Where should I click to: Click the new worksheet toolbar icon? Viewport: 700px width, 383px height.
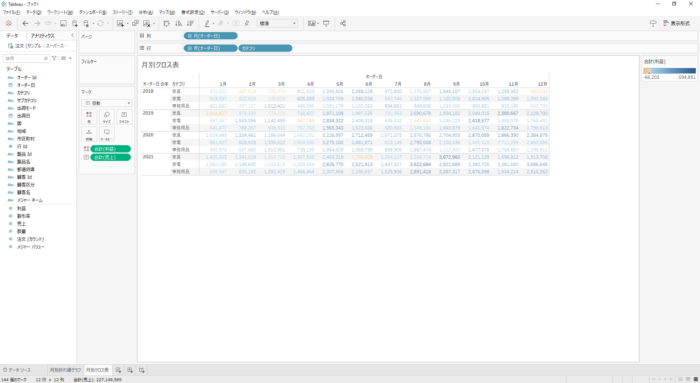coord(120,23)
